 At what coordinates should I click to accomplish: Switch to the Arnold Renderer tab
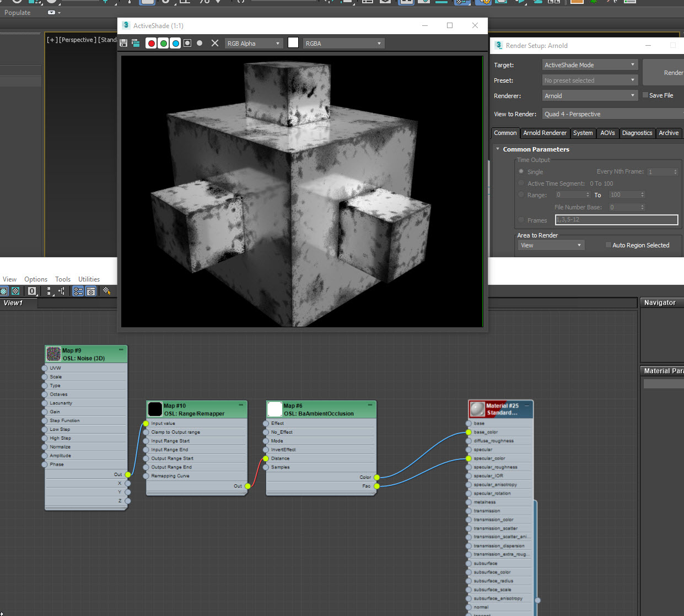545,133
